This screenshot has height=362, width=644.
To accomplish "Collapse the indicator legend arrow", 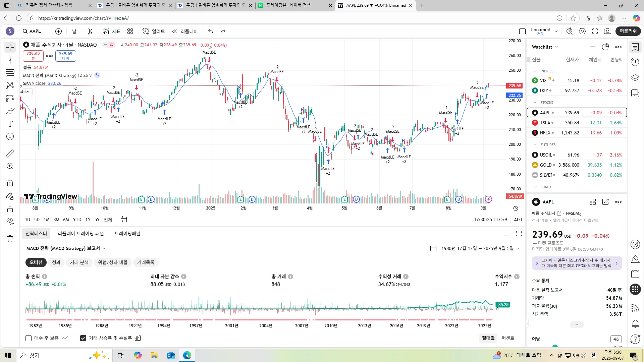I will [x=28, y=92].
